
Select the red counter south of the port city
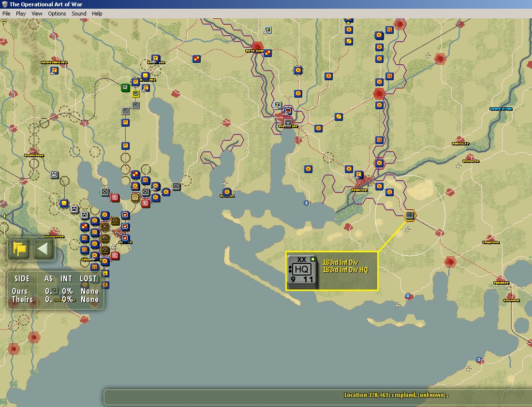point(115,255)
